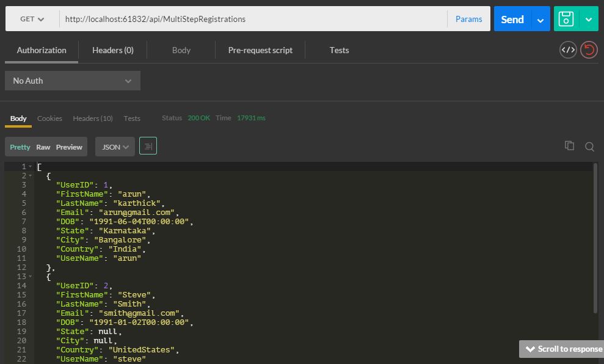The image size is (604, 364).
Task: Collapse the object at line 2
Action: [31, 176]
